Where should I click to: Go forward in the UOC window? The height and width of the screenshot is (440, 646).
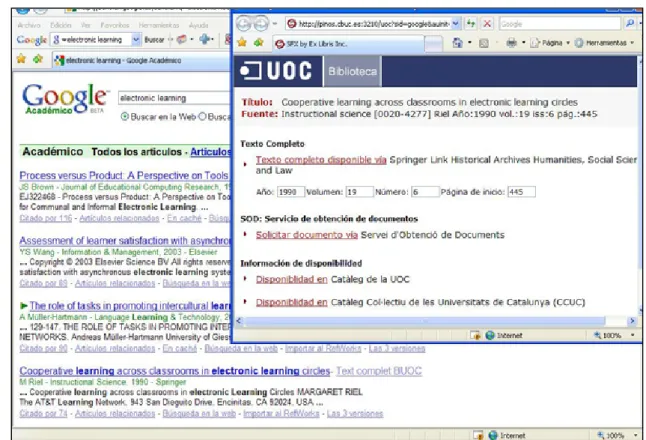(260, 24)
